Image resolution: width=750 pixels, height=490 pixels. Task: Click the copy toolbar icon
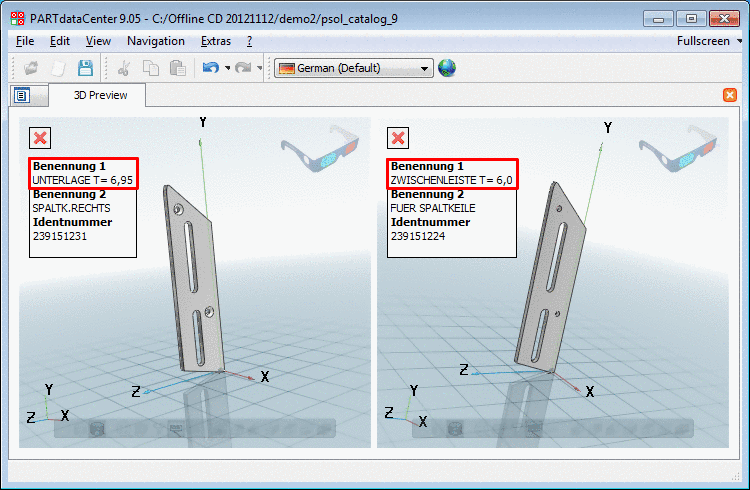click(151, 68)
